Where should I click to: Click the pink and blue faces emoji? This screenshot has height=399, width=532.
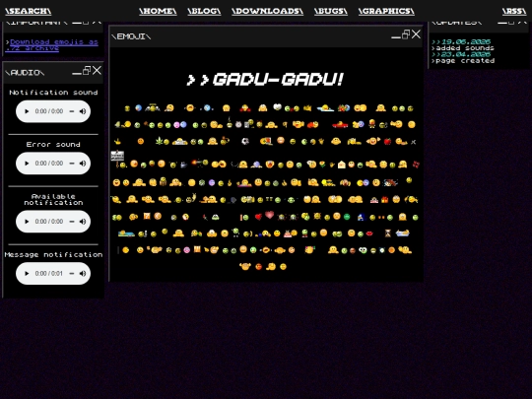(x=180, y=125)
